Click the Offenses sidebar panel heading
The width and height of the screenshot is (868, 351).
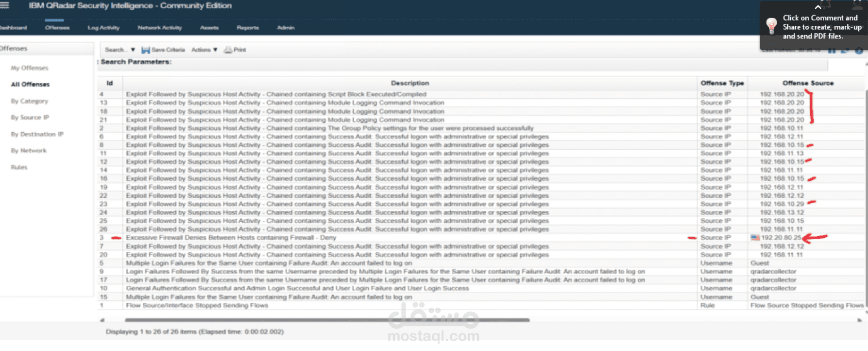click(x=14, y=49)
